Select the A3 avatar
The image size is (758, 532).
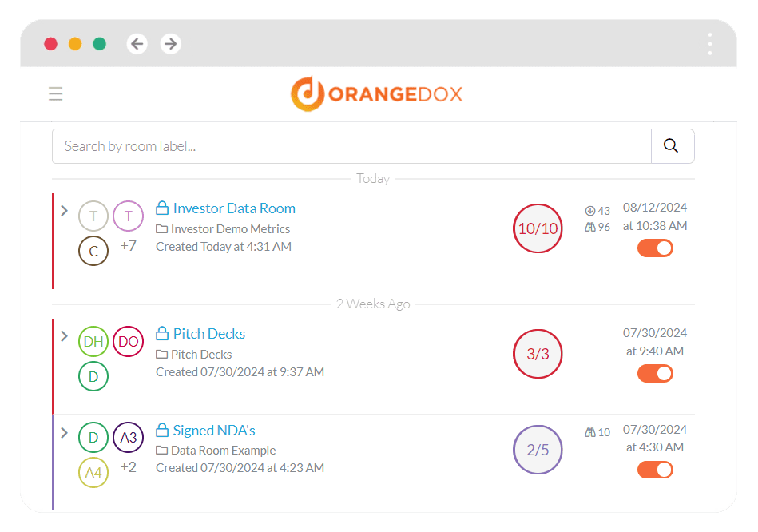click(128, 437)
